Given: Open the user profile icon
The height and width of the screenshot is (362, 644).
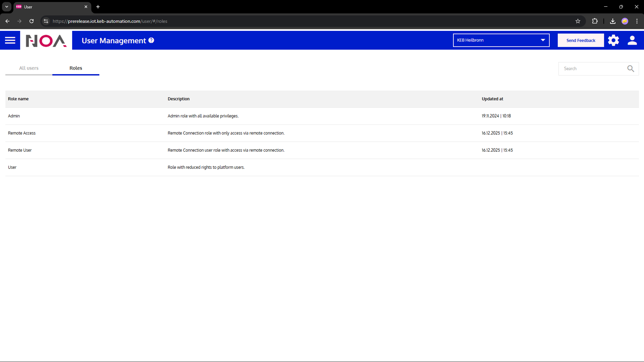Looking at the screenshot, I should [632, 40].
